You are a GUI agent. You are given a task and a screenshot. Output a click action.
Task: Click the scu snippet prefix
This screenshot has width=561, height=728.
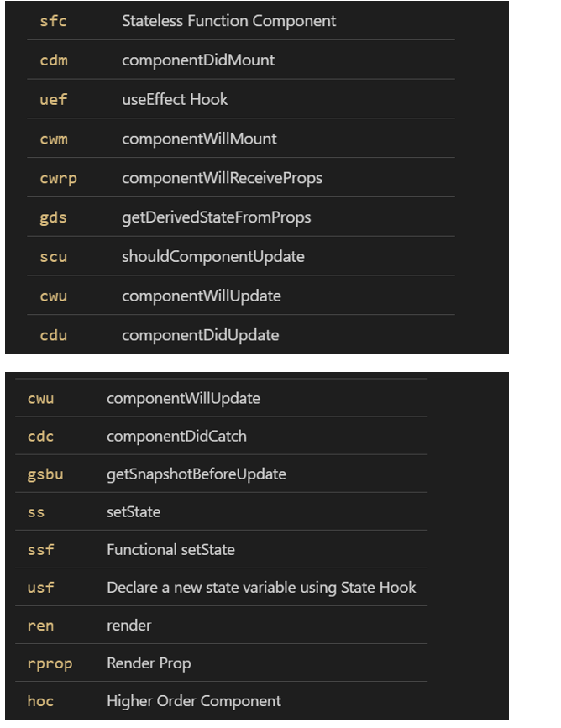coord(53,257)
